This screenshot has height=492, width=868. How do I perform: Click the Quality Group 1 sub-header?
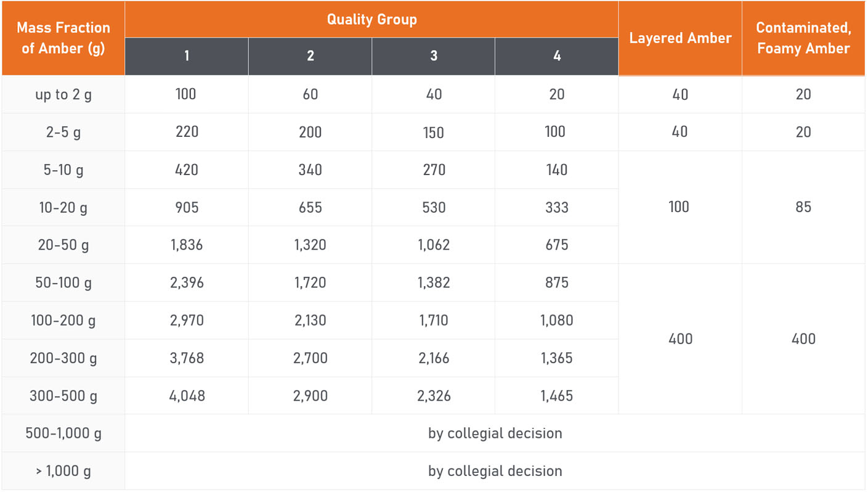187,56
